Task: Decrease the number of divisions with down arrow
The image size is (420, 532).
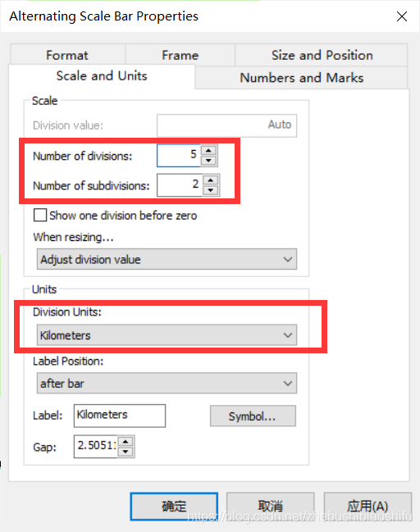Action: (x=208, y=161)
